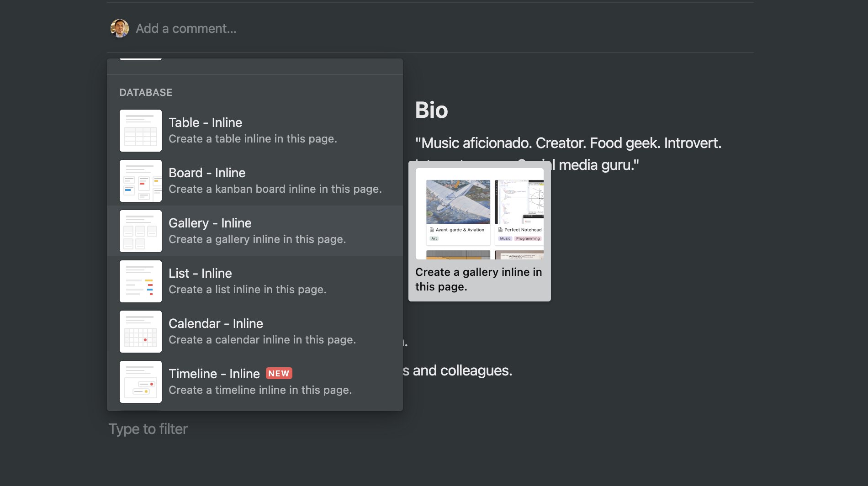This screenshot has width=868, height=486.
Task: Pick Gallery - Inline from the menu
Action: pyautogui.click(x=255, y=231)
